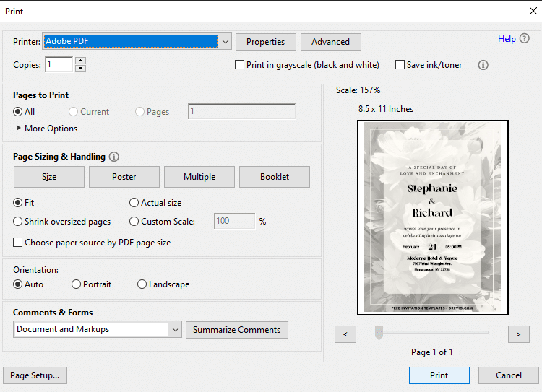Image resolution: width=542 pixels, height=392 pixels.
Task: Select the Landscape orientation radio button
Action: coord(142,284)
